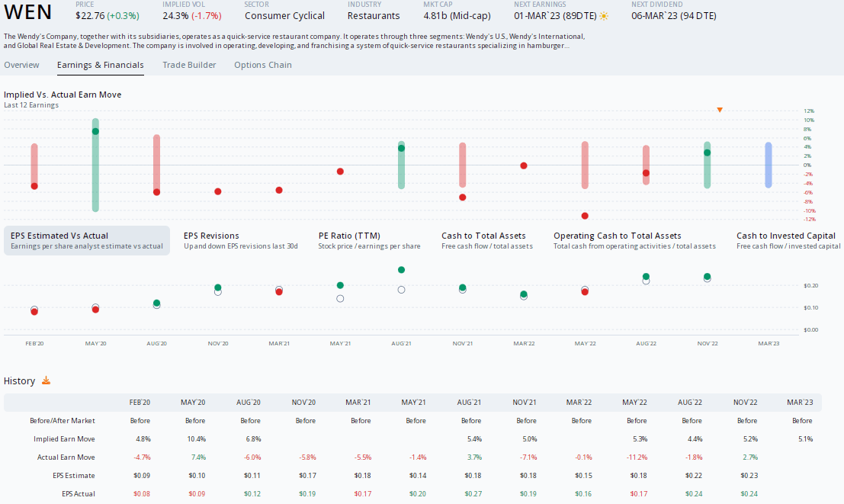Screen dimensions: 844x504
Task: Click the sun icon beside next earnings date
Action: point(604,16)
